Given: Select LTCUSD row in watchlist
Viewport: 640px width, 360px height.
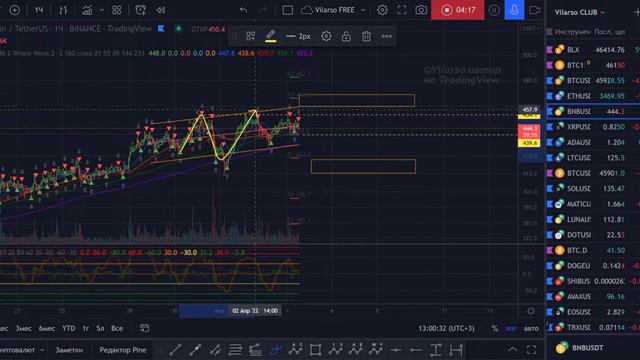Looking at the screenshot, I should (593, 158).
